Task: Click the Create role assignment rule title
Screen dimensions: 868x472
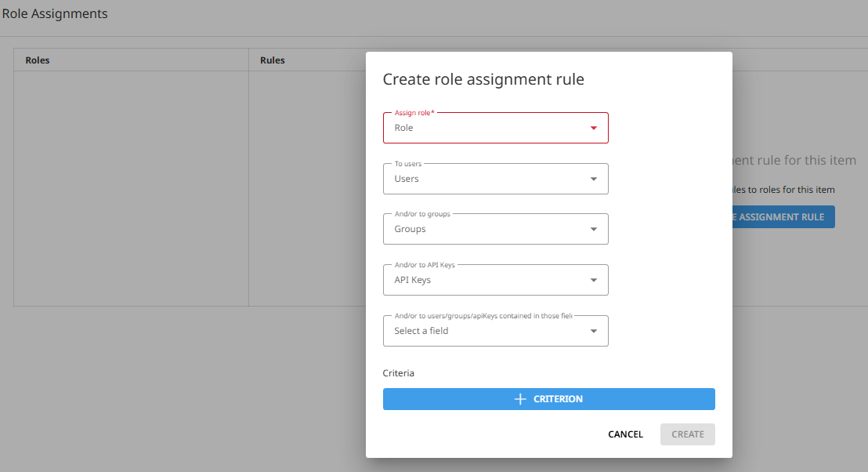Action: [483, 79]
